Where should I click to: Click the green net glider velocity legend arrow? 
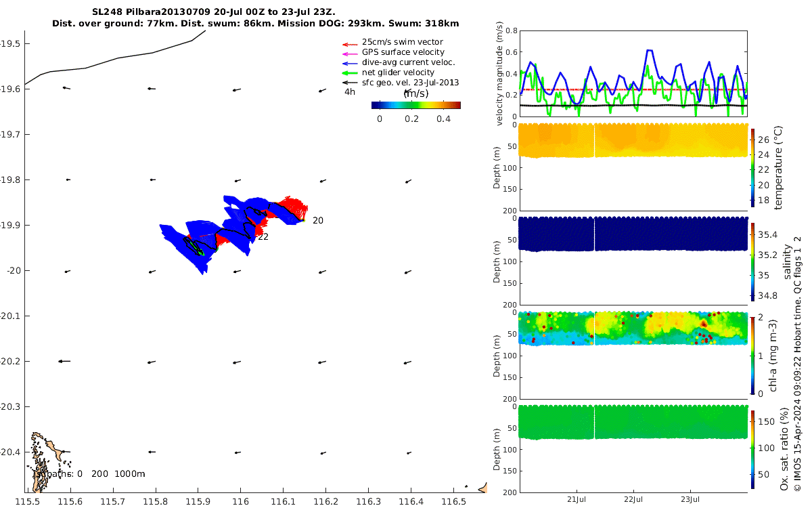[349, 72]
